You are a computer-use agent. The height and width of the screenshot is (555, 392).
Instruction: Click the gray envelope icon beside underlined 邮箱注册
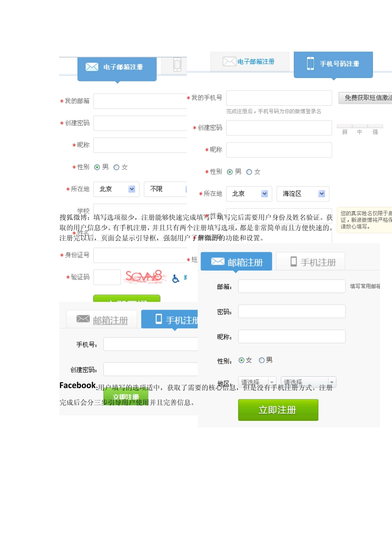pos(83,319)
